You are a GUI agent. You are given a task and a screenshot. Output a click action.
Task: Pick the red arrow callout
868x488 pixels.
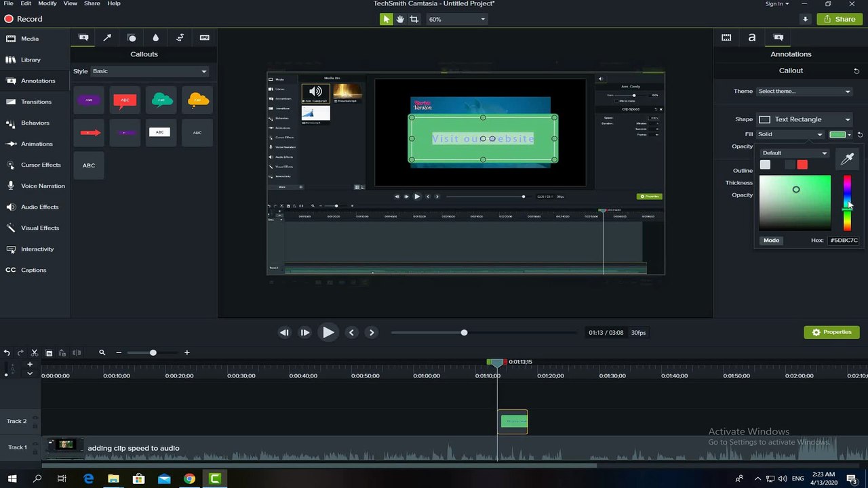coord(89,133)
